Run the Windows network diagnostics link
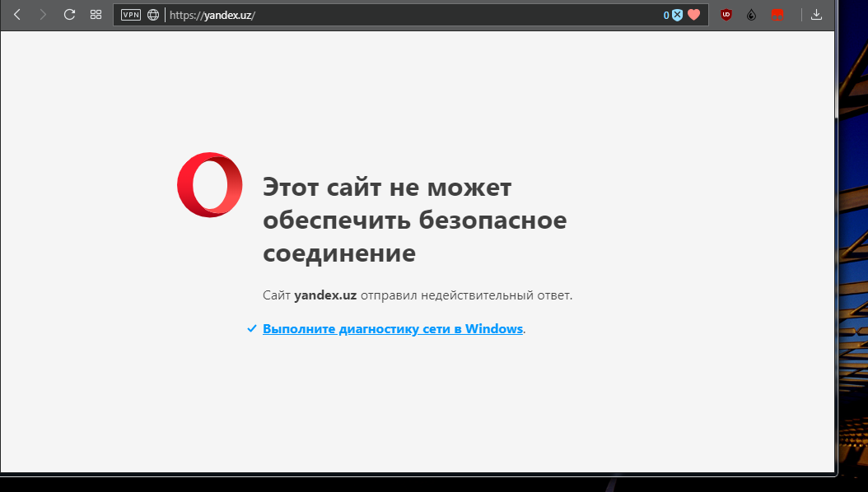The width and height of the screenshot is (868, 492). (393, 329)
